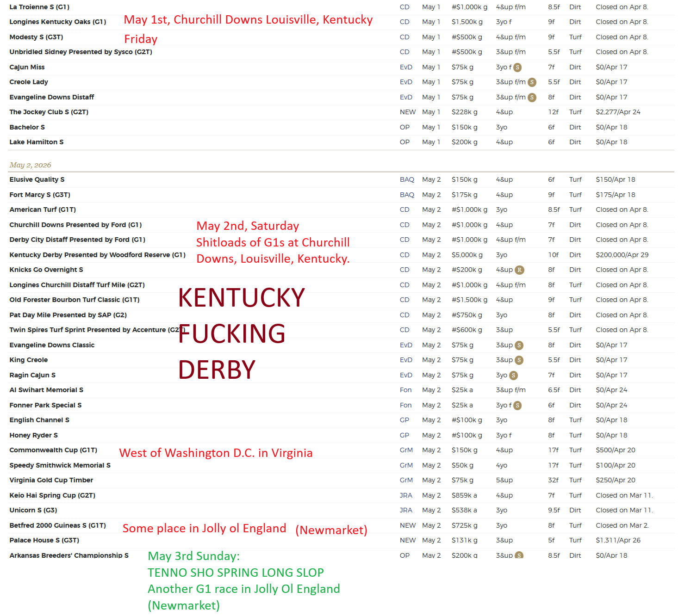Open Bachelor S race link
678x616 pixels.
pyautogui.click(x=27, y=127)
